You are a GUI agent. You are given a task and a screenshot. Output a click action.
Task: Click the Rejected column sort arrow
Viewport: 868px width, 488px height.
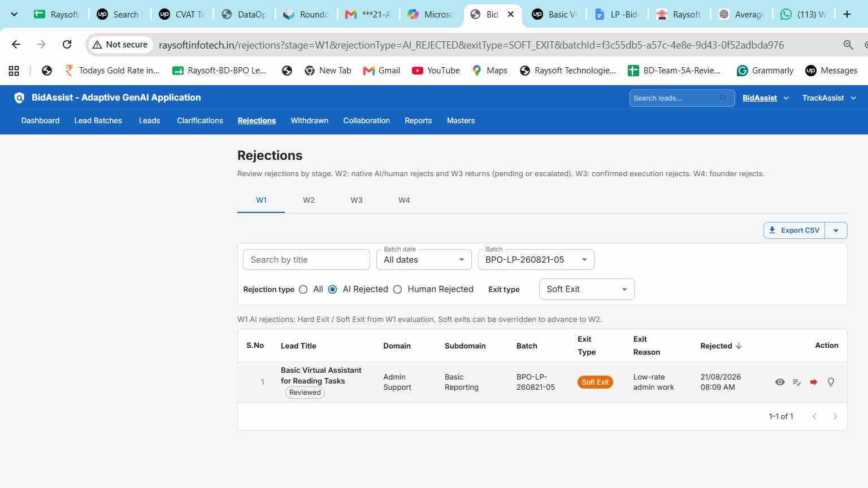pos(739,346)
